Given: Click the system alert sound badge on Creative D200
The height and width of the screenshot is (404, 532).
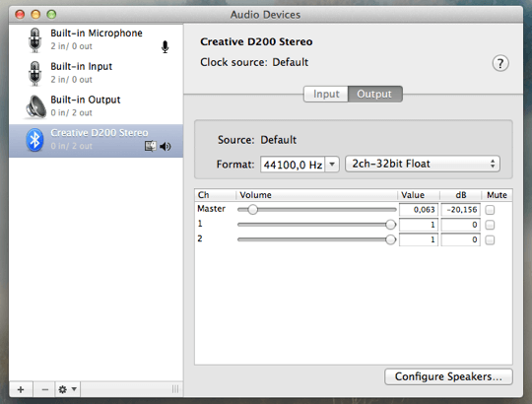Looking at the screenshot, I should click(x=151, y=146).
